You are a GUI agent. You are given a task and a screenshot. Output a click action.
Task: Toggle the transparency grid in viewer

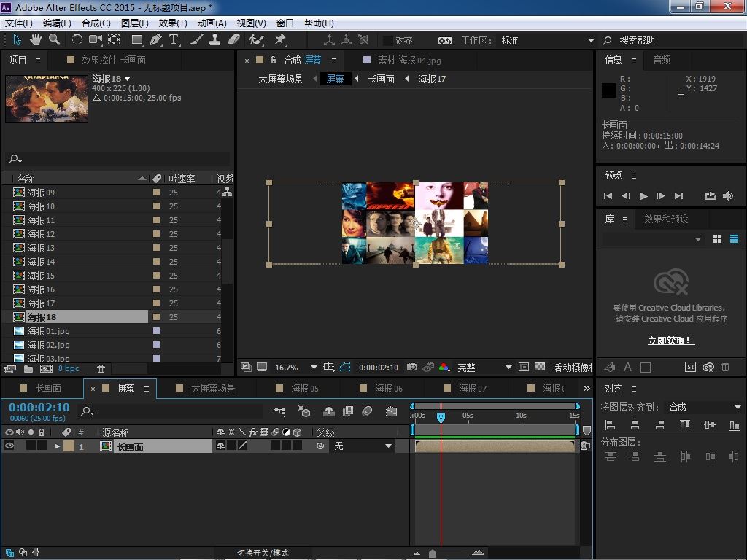[x=540, y=367]
